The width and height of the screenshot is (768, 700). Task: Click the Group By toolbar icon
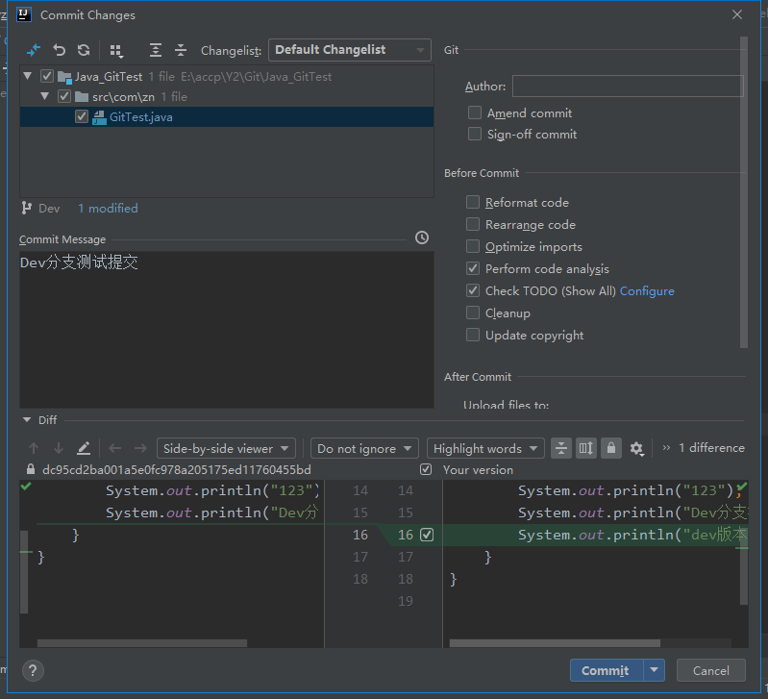[116, 50]
